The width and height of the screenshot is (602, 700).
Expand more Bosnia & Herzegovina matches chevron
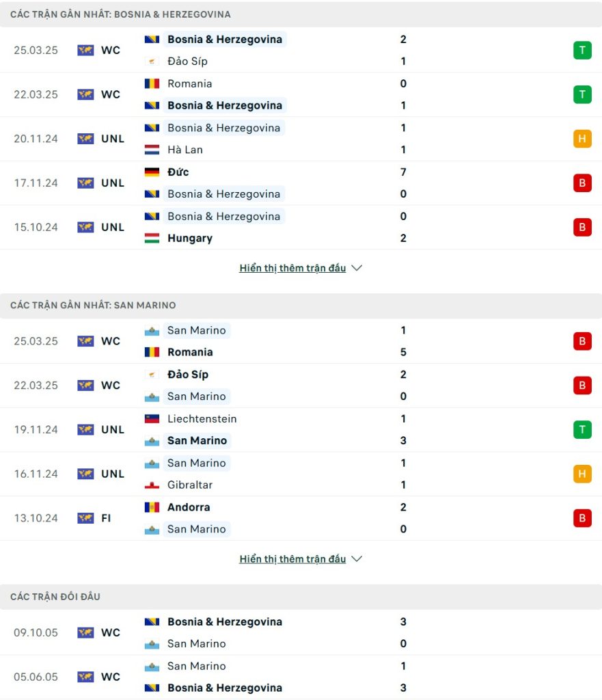[357, 268]
